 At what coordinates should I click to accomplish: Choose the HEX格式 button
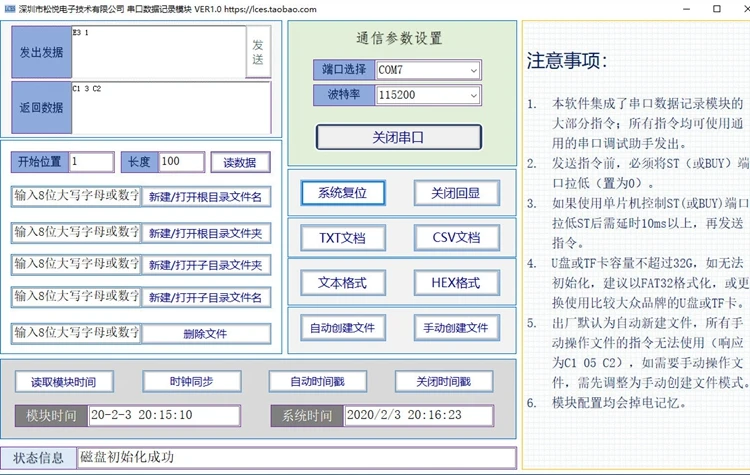pyautogui.click(x=456, y=283)
